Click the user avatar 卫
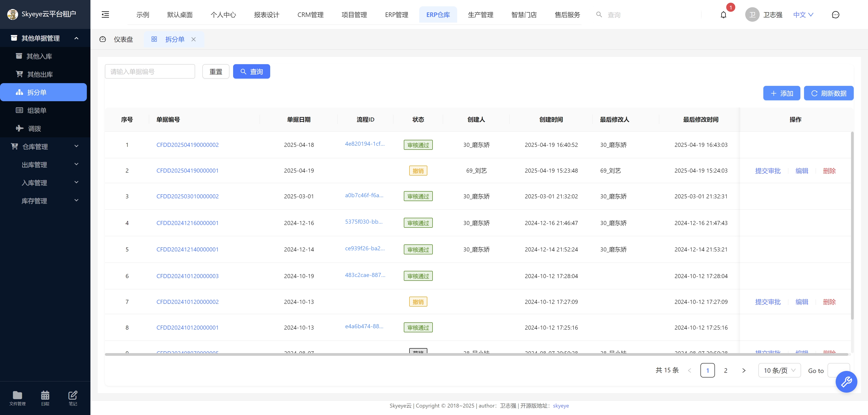868x415 pixels. tap(752, 14)
